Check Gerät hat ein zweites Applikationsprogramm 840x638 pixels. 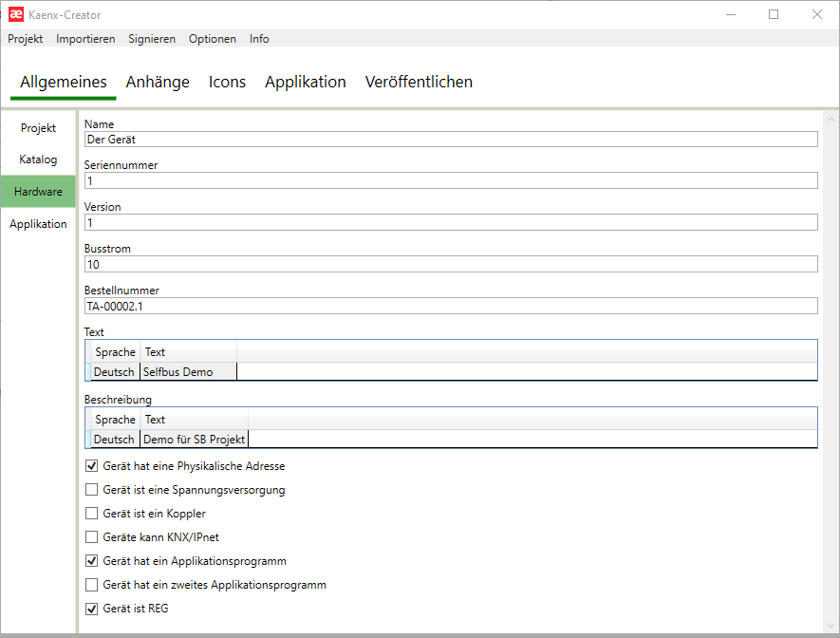pos(92,585)
